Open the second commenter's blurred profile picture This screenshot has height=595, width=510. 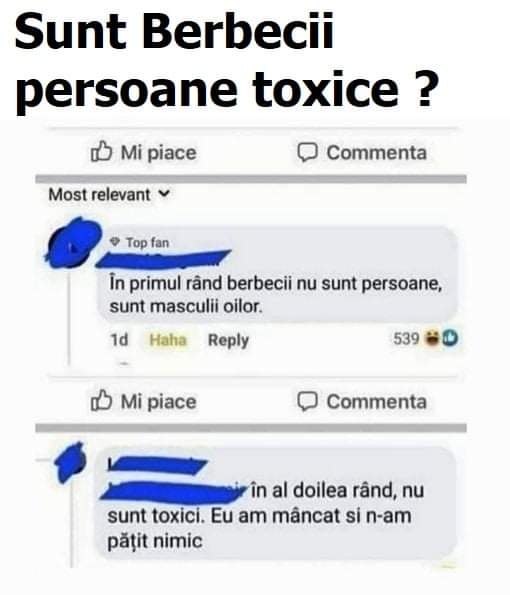pos(71,462)
